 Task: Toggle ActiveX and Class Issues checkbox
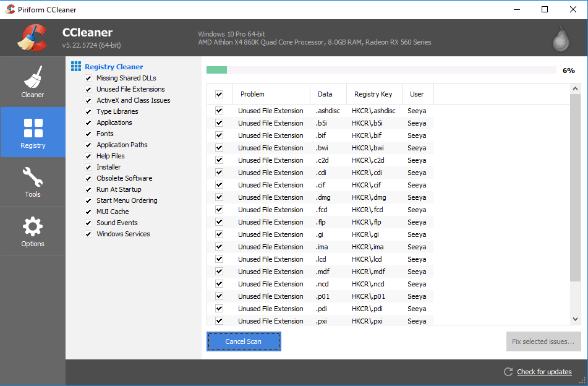click(x=88, y=101)
